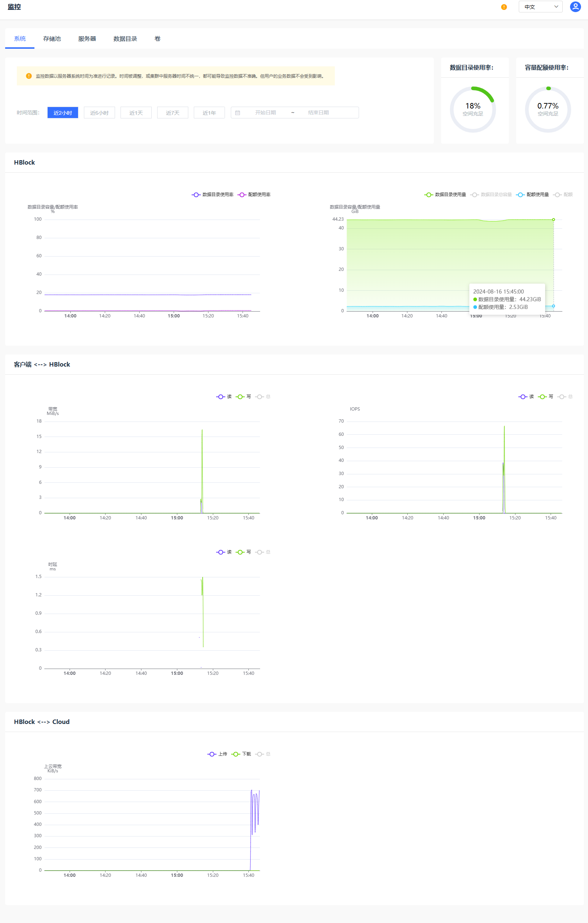Screen dimensions: 588x923
Task: Enable 总 series in 带宽 chart legend
Action: point(263,396)
